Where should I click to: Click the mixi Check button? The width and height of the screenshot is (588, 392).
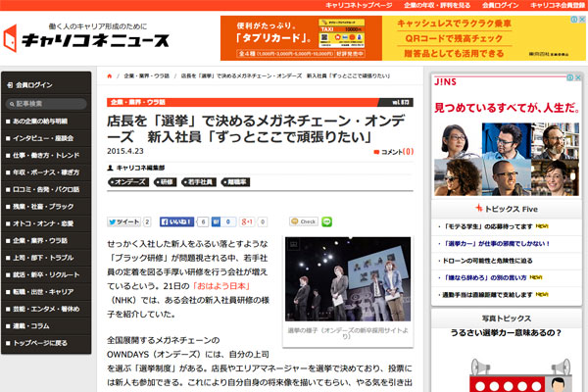(x=304, y=221)
